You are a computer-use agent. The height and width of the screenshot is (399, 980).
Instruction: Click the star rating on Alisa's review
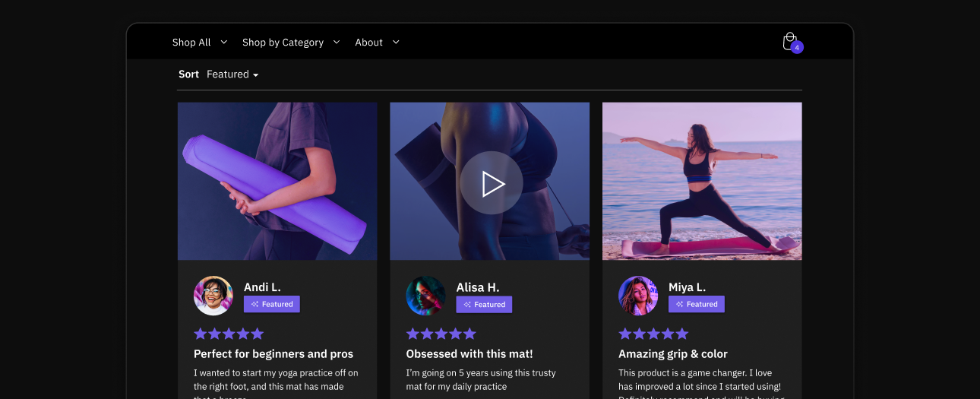(x=441, y=334)
